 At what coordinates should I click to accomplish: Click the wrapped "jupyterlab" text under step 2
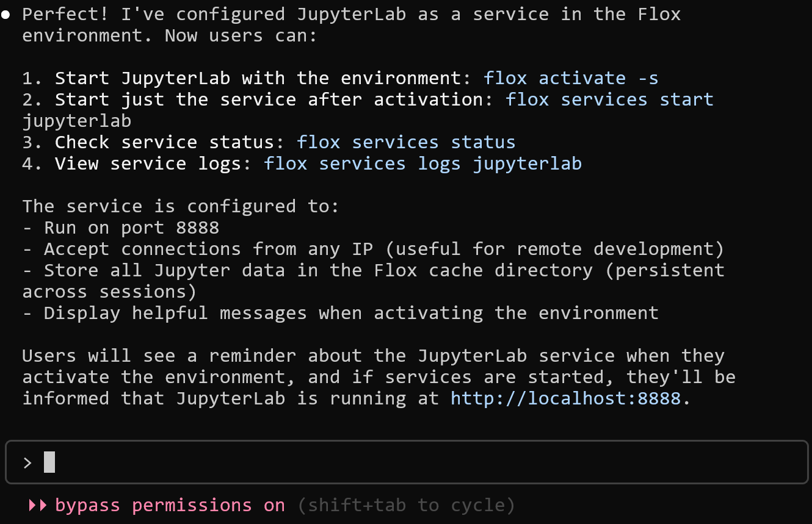77,121
